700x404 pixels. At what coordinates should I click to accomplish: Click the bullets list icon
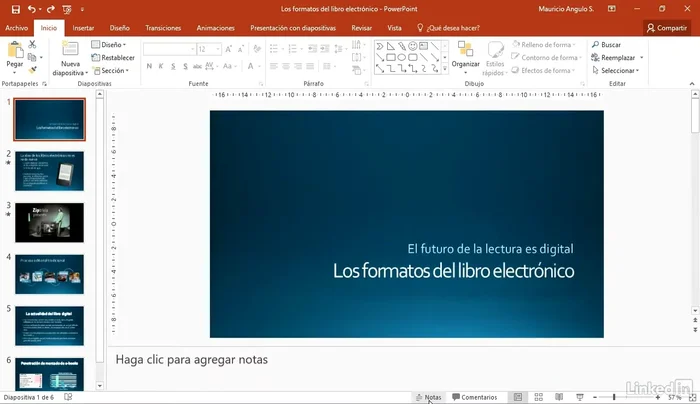[274, 49]
